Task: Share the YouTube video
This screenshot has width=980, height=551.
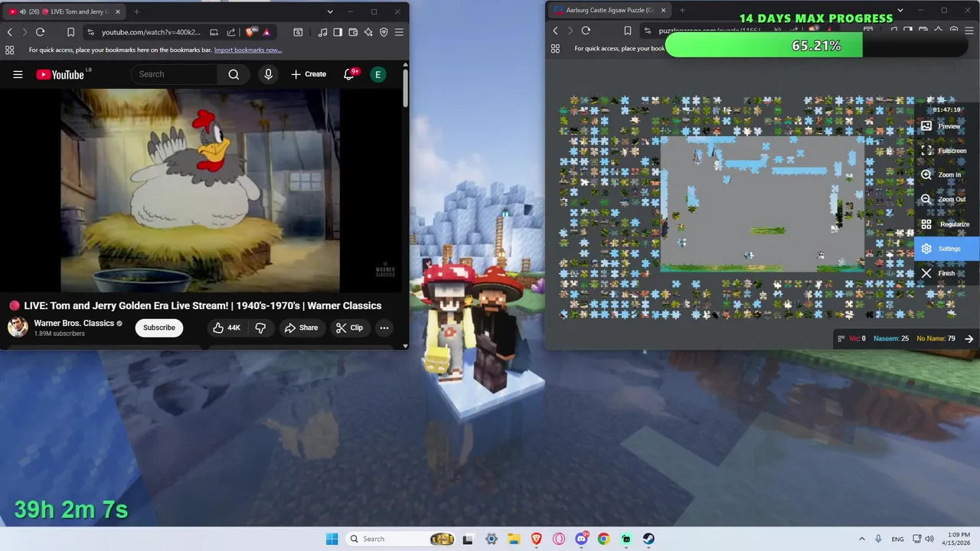Action: (x=301, y=328)
